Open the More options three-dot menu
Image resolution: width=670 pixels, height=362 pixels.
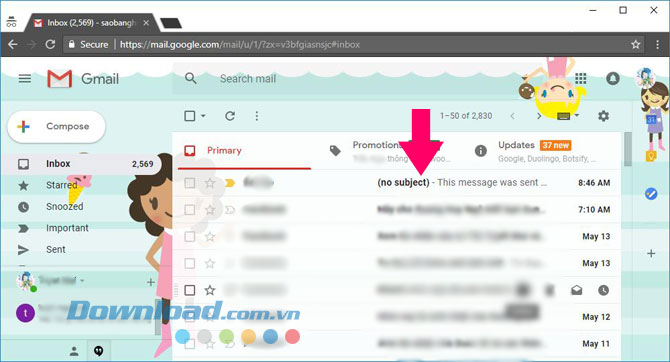coord(256,116)
